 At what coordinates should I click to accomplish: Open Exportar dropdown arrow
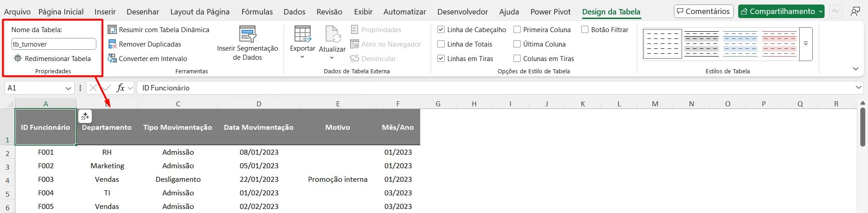point(302,57)
